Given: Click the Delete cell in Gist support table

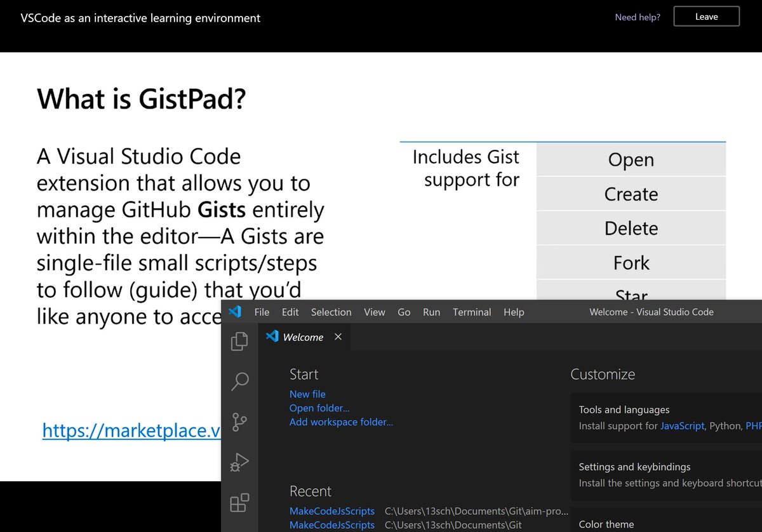Looking at the screenshot, I should 631,228.
